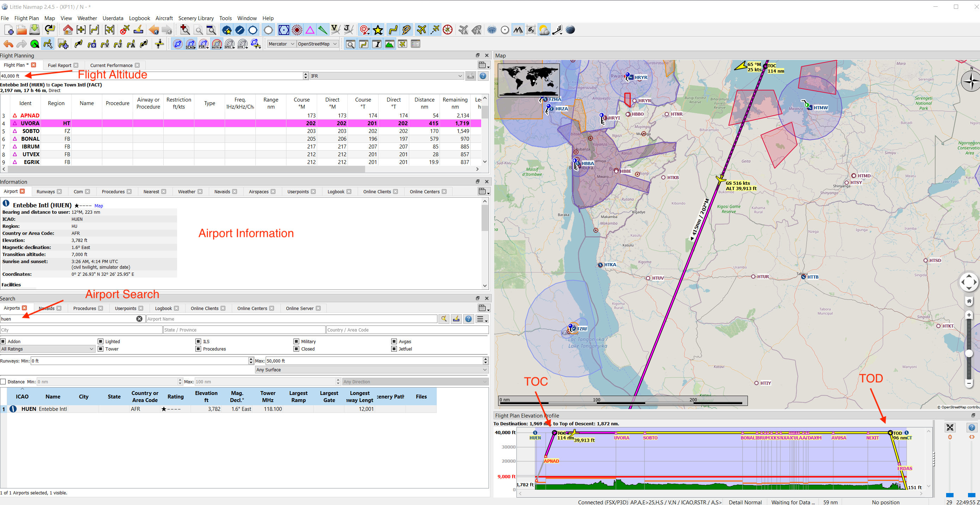Toggle the minimum altitude grid icon
This screenshot has width=980, height=505.
pos(531,30)
